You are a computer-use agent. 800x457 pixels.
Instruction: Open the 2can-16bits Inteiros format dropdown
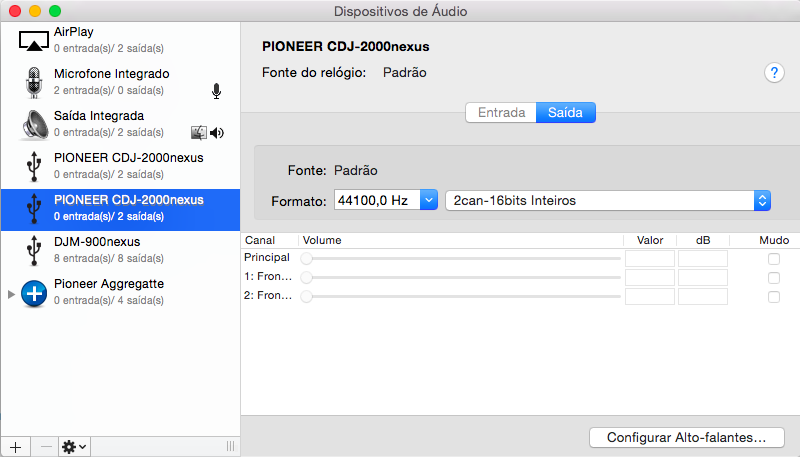point(762,200)
